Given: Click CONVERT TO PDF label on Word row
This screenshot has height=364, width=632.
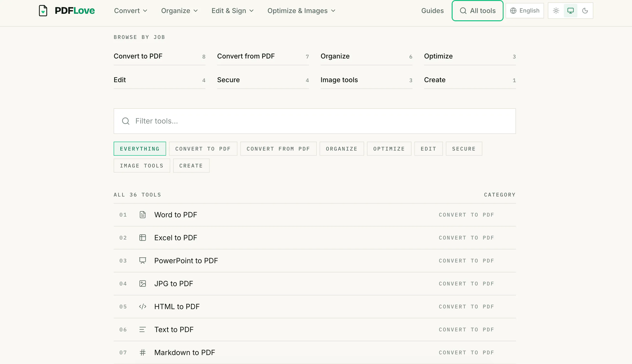Looking at the screenshot, I should 466,215.
